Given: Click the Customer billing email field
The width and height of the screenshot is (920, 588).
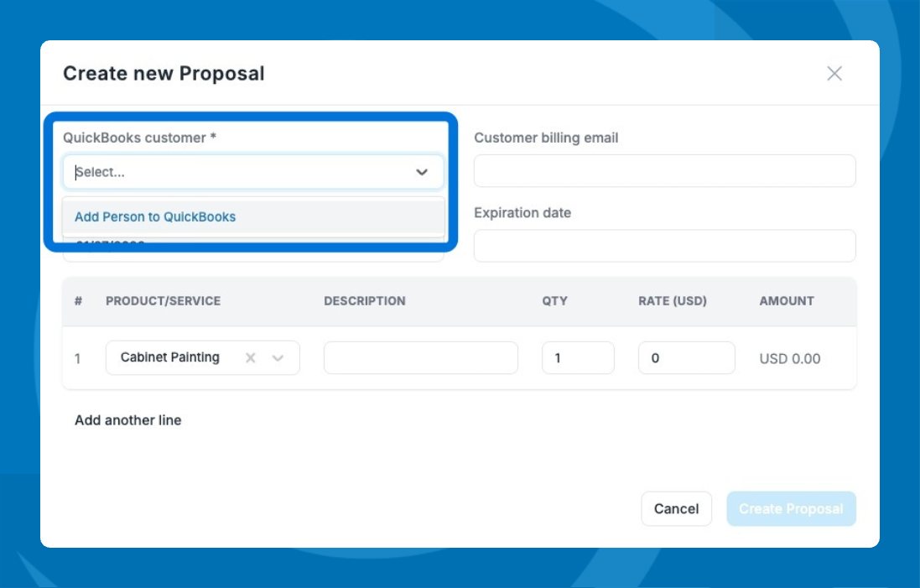Looking at the screenshot, I should (x=664, y=171).
